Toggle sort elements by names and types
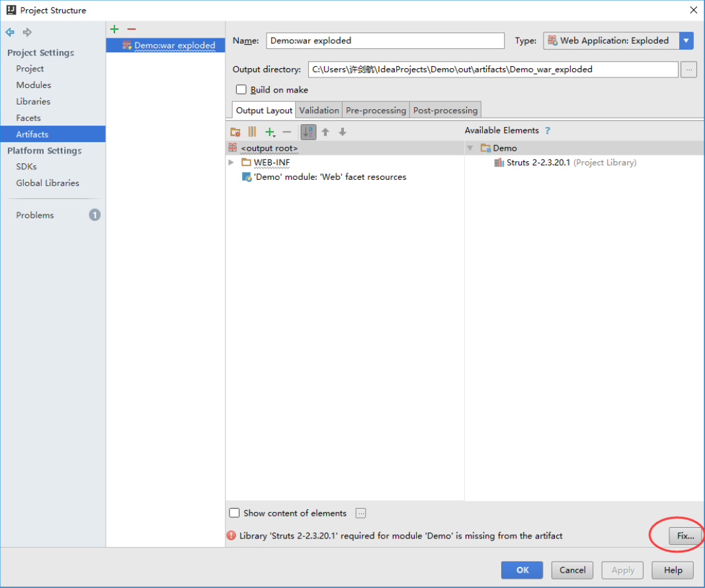The height and width of the screenshot is (588, 705). click(x=308, y=132)
